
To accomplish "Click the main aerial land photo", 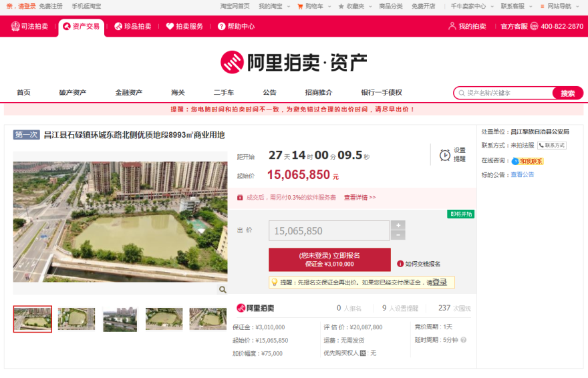I will click(x=120, y=222).
